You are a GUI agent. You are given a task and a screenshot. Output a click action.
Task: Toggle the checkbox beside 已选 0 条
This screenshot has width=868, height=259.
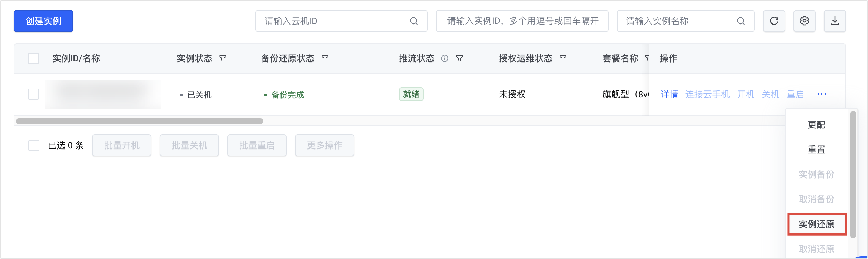(34, 145)
